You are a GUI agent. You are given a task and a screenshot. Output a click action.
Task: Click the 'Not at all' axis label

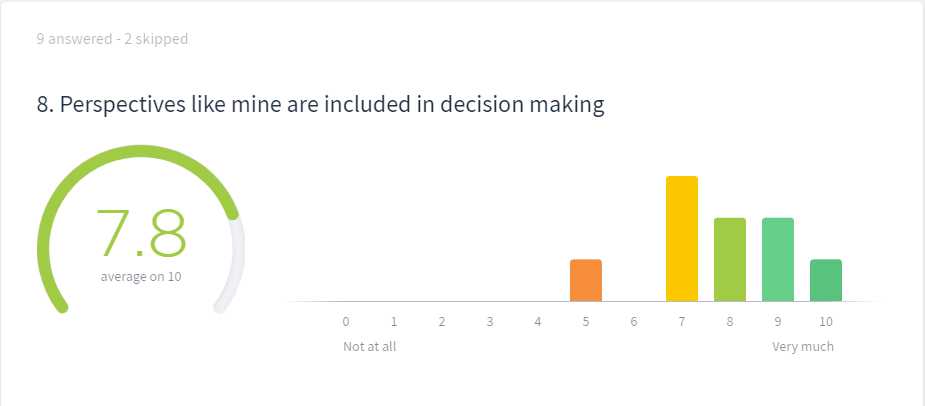pos(370,346)
